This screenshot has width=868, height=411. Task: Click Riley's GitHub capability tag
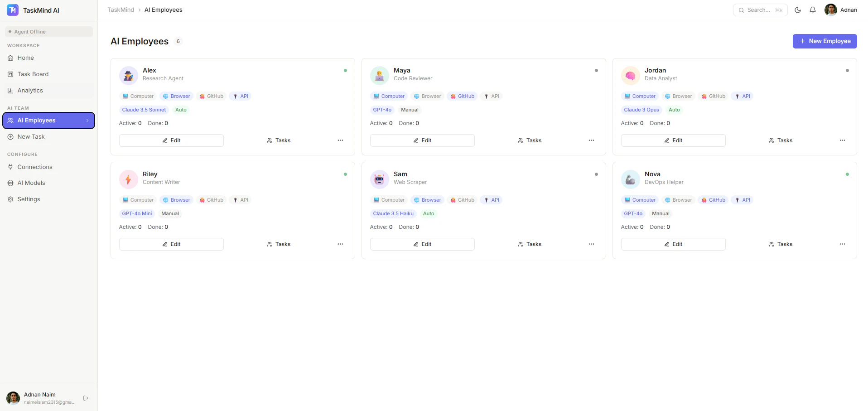211,200
